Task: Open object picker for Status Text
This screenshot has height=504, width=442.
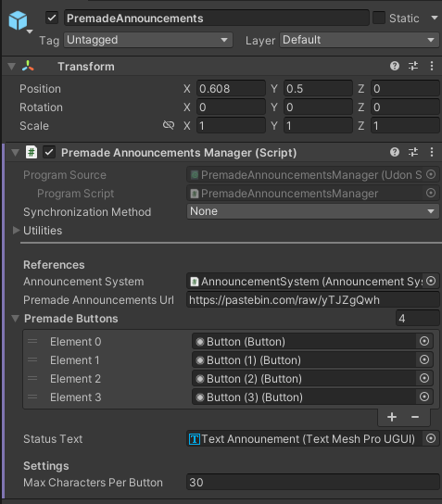Action: click(431, 438)
